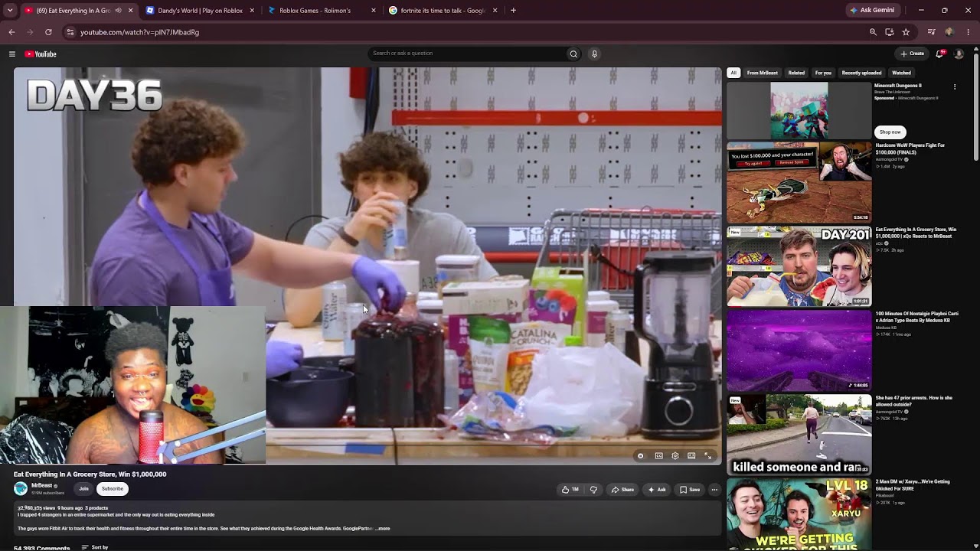
Task: Close the Rolimon's tab
Action: click(x=374, y=11)
